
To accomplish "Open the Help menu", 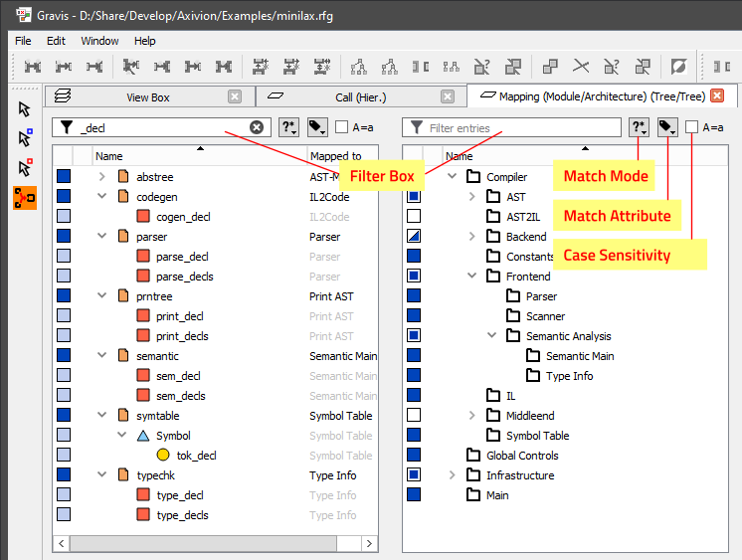I will point(144,41).
